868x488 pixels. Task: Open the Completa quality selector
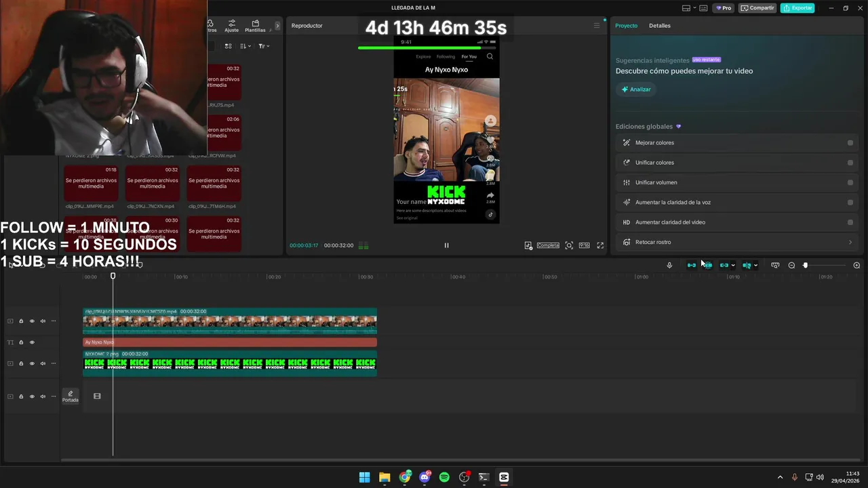[x=548, y=245]
